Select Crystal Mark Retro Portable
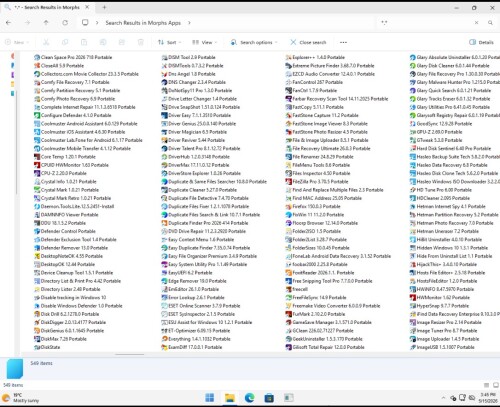The width and height of the screenshot is (500, 407). click(72, 198)
